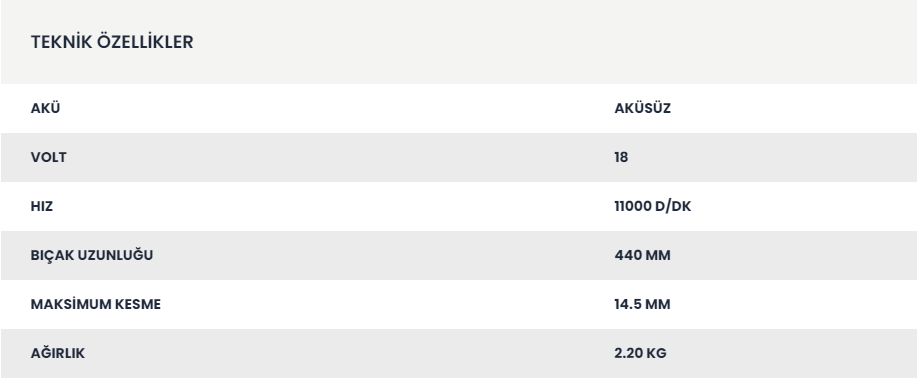Click the word UZUNLUĞU in the blade row
917x378 pixels.
(x=115, y=255)
